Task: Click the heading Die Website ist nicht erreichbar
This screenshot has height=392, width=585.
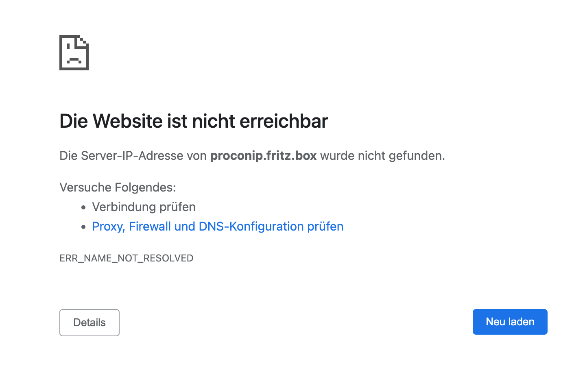Action: click(194, 121)
